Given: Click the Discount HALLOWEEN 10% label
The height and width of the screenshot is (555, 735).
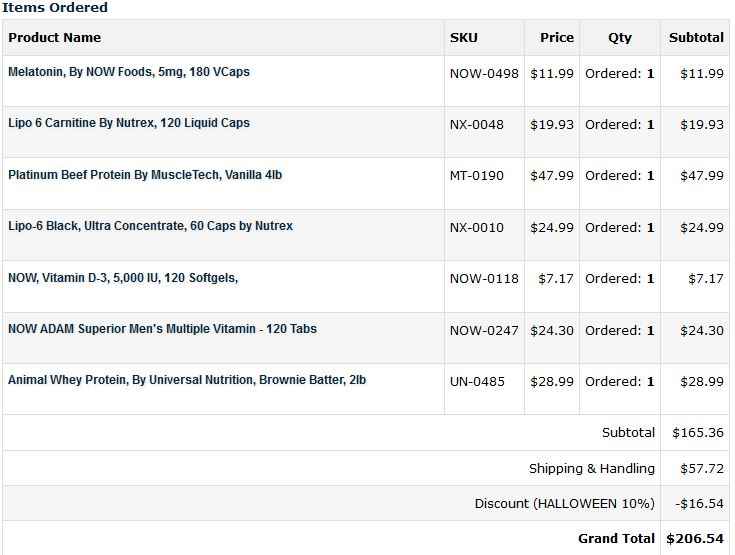Looking at the screenshot, I should (x=565, y=503).
